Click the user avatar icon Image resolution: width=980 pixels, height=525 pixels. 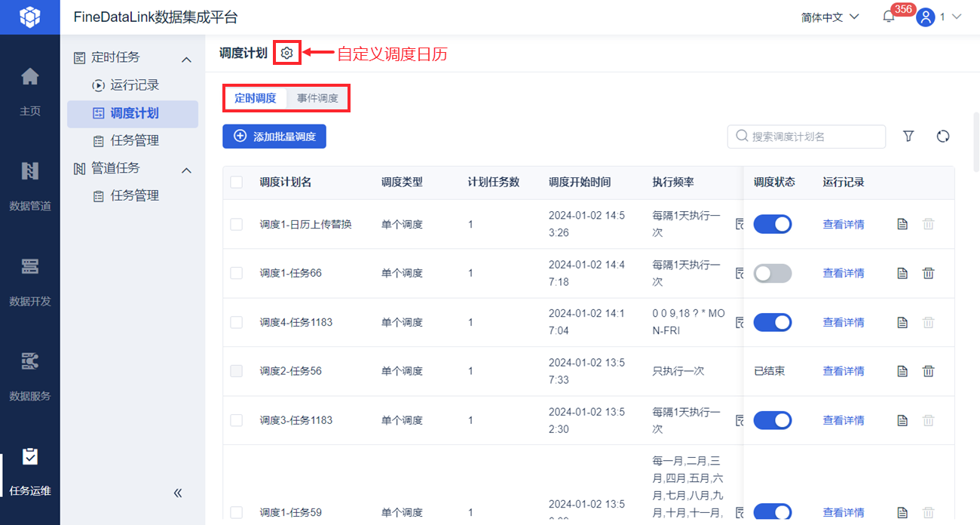click(926, 17)
